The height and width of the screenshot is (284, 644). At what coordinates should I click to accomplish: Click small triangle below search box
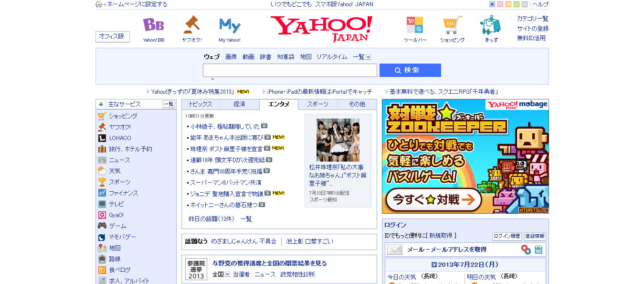[x=212, y=79]
